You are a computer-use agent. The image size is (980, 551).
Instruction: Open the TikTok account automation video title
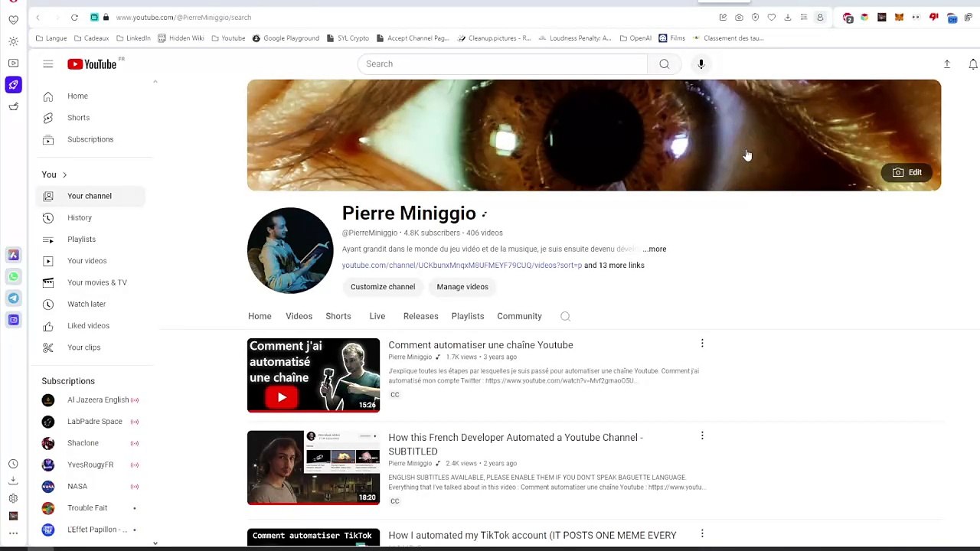point(532,536)
